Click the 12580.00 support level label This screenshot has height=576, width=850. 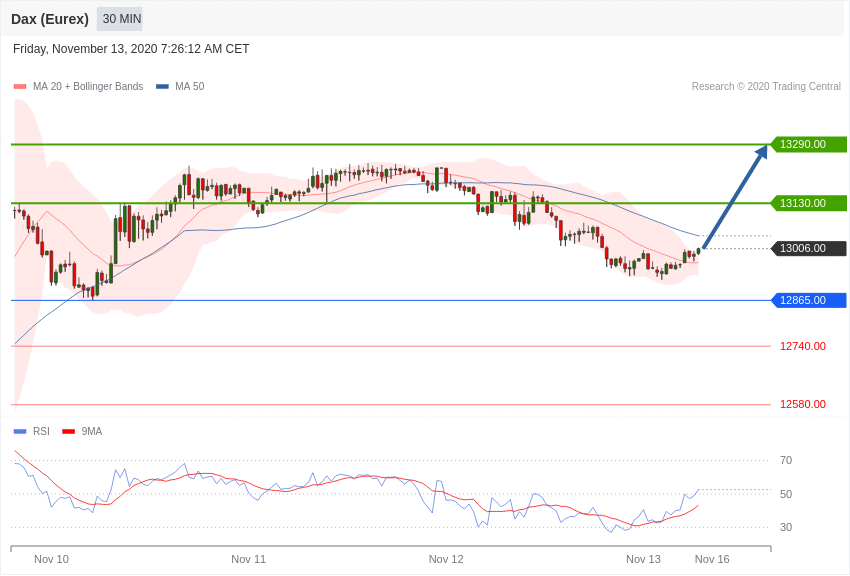(x=803, y=404)
